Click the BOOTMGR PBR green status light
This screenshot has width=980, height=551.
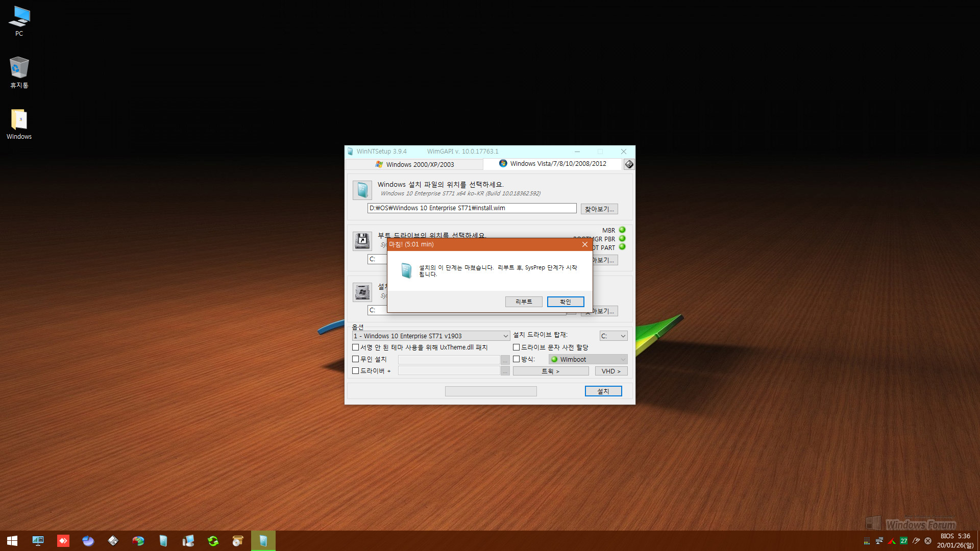point(622,239)
